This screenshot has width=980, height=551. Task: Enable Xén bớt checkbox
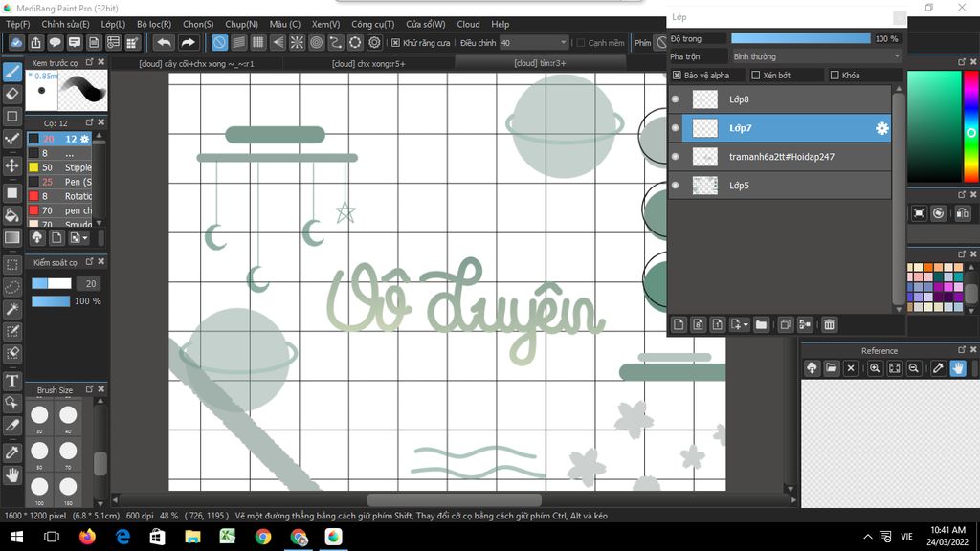pyautogui.click(x=756, y=75)
